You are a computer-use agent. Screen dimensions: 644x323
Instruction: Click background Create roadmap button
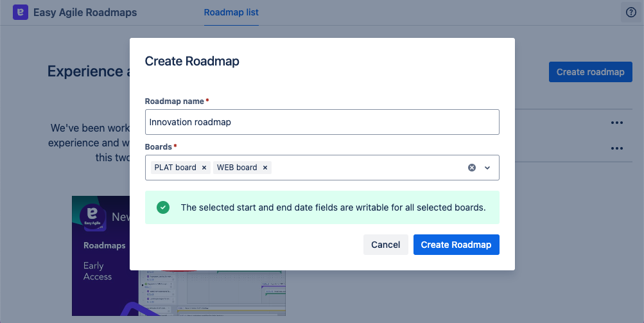click(x=591, y=72)
